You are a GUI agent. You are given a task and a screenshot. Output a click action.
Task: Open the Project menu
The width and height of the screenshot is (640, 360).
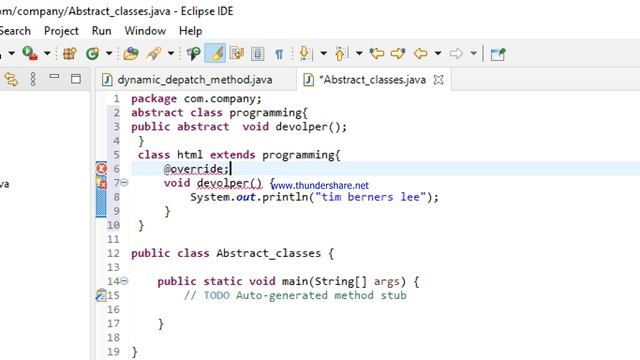tap(61, 31)
